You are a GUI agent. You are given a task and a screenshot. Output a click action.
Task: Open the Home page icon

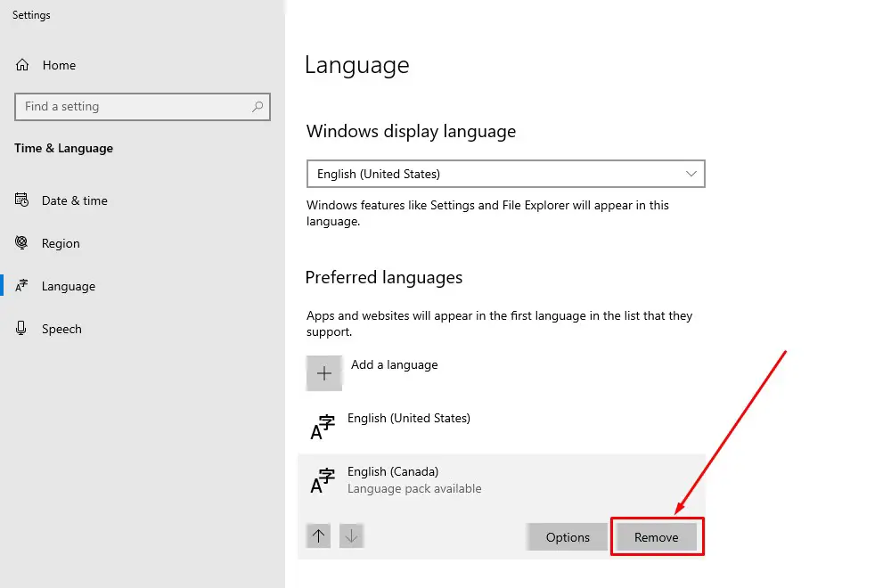(22, 65)
